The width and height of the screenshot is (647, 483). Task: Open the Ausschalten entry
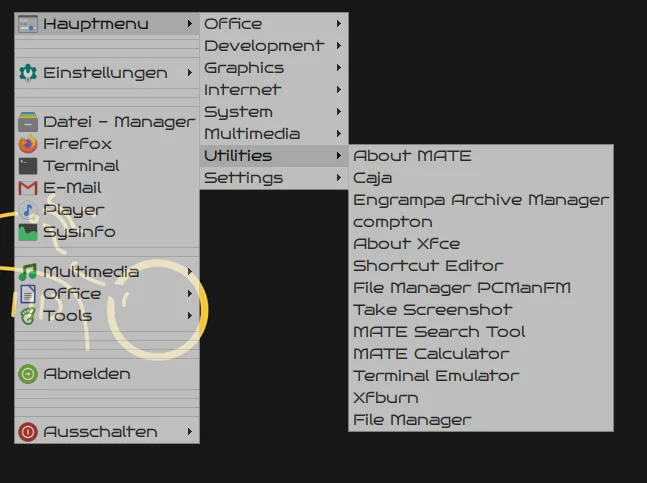point(107,432)
